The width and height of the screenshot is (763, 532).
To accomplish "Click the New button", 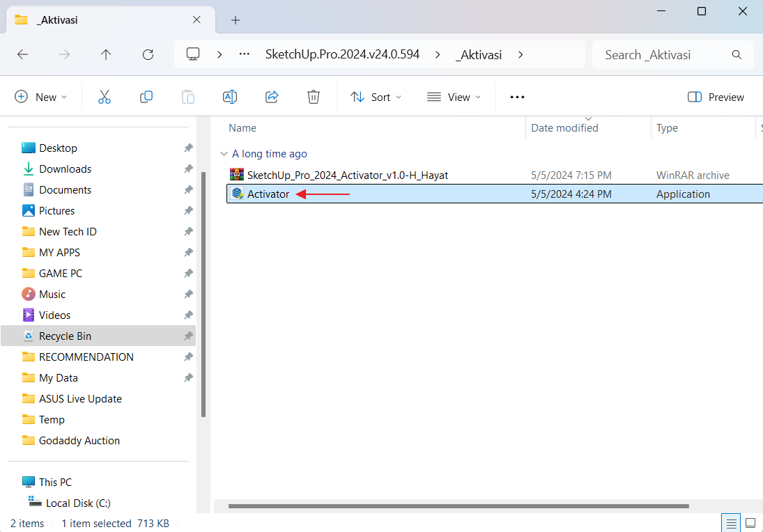I will click(x=41, y=97).
